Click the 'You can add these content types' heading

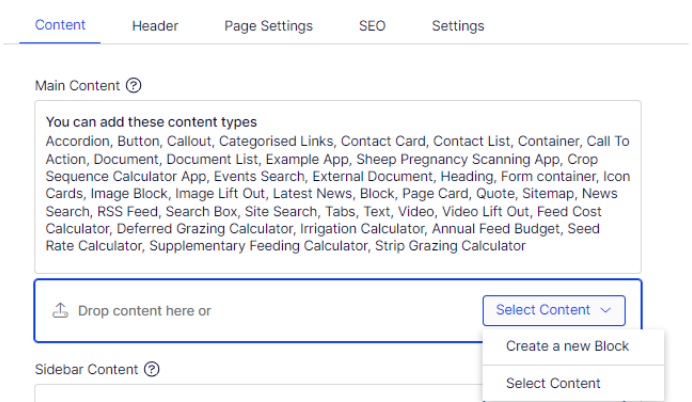[x=151, y=122]
